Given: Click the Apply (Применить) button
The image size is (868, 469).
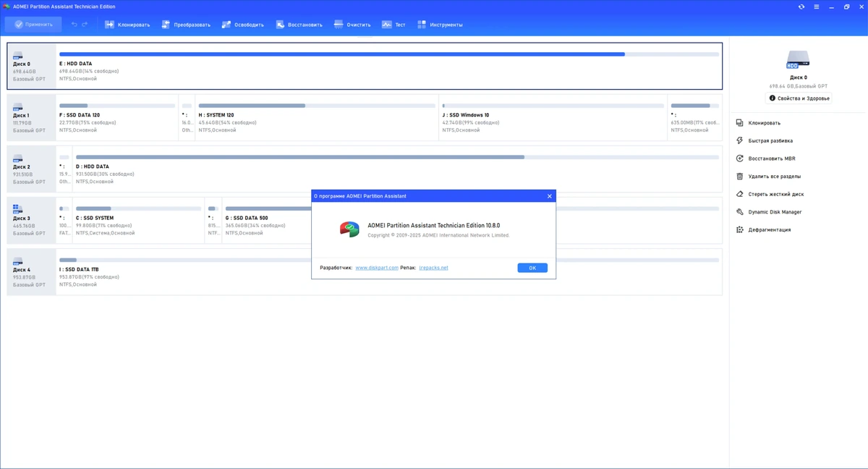Looking at the screenshot, I should (33, 25).
